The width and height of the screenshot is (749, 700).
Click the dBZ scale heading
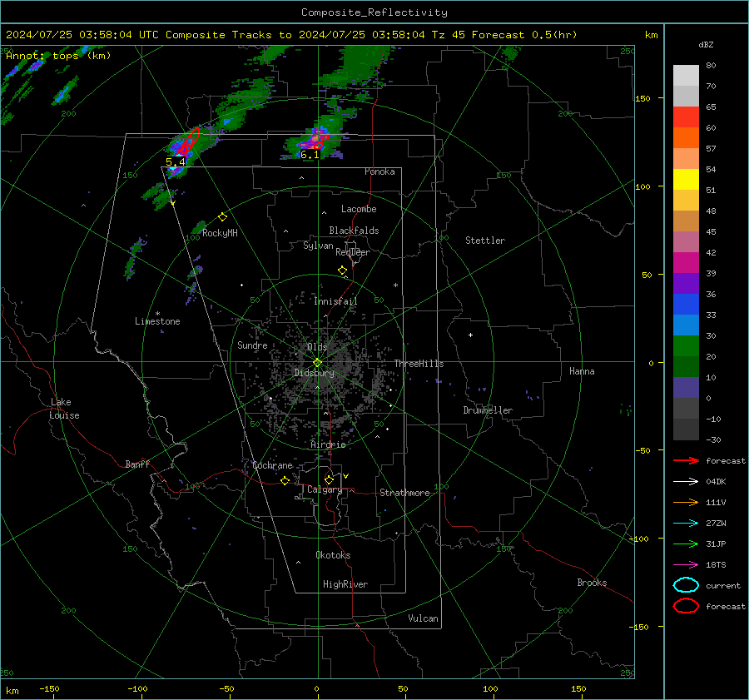(706, 44)
